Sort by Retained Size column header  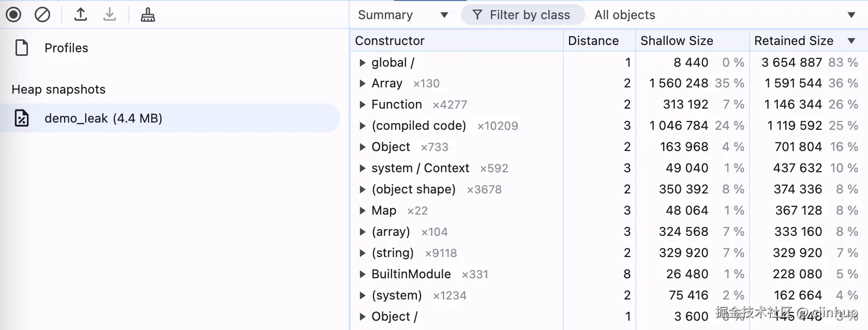click(x=794, y=40)
